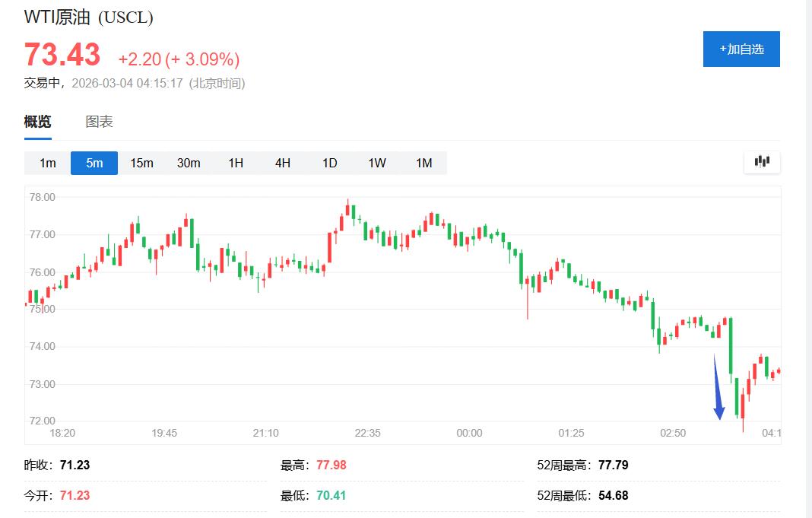Click the 18:20 time axis label
Image resolution: width=812 pixels, height=518 pixels.
62,433
